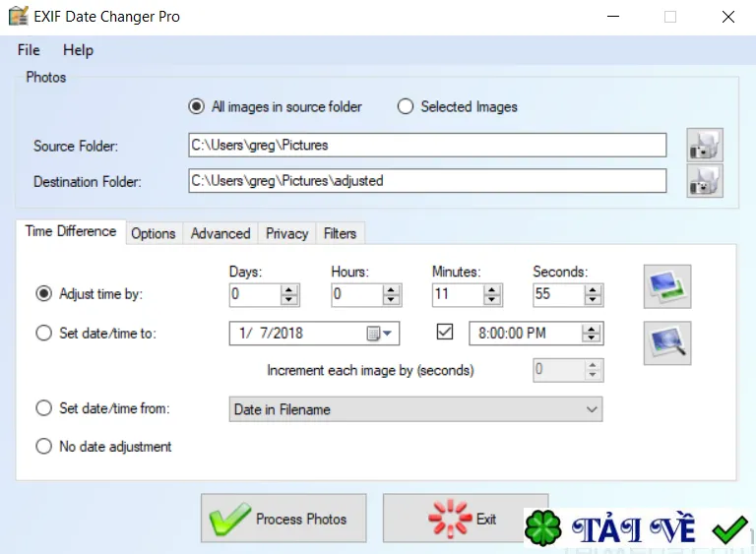
Task: Click into the Destination Folder path field
Action: (427, 181)
